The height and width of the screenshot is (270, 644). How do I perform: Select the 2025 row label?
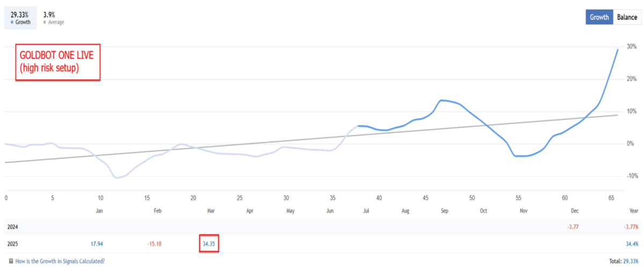11,244
